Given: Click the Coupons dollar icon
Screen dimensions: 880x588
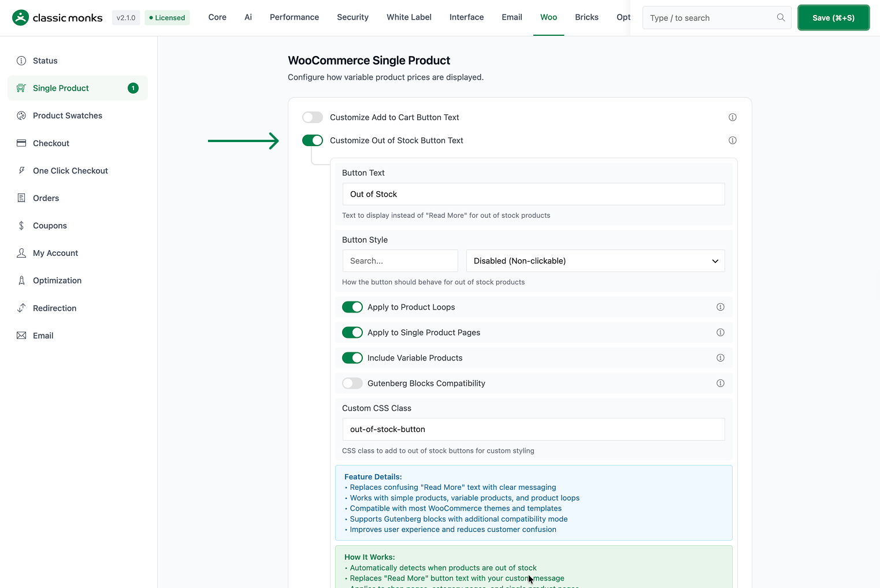Looking at the screenshot, I should pos(21,226).
